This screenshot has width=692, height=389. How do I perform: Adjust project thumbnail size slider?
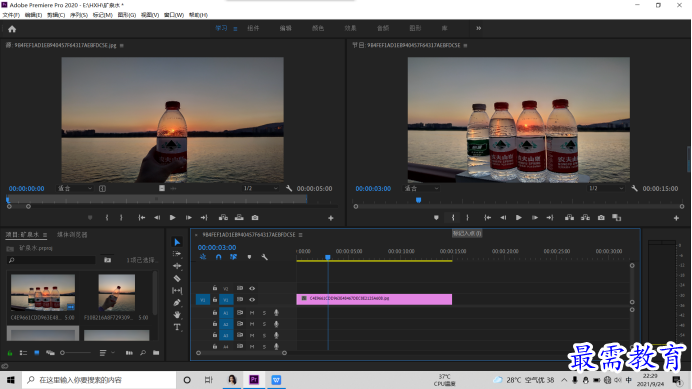click(75, 353)
